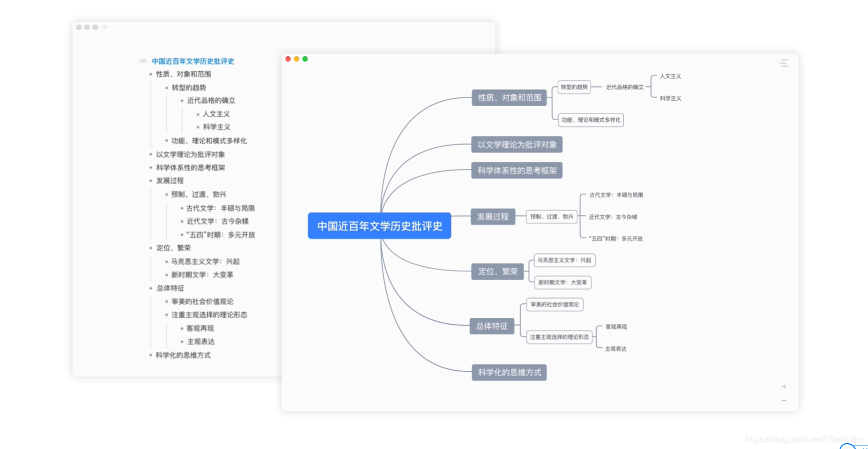The image size is (868, 449).
Task: Click outline item 定位、繁荣
Action: [x=173, y=248]
